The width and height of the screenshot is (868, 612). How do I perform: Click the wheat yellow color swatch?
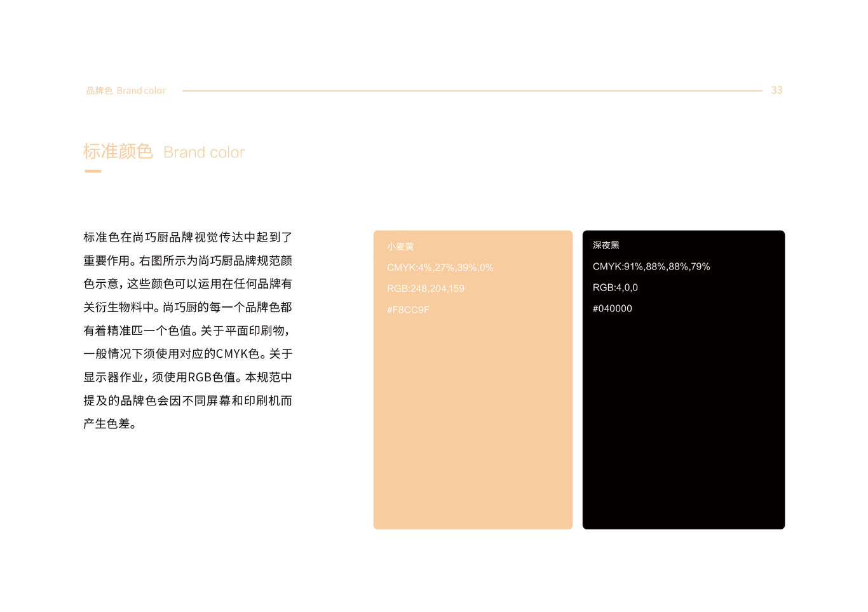point(473,379)
